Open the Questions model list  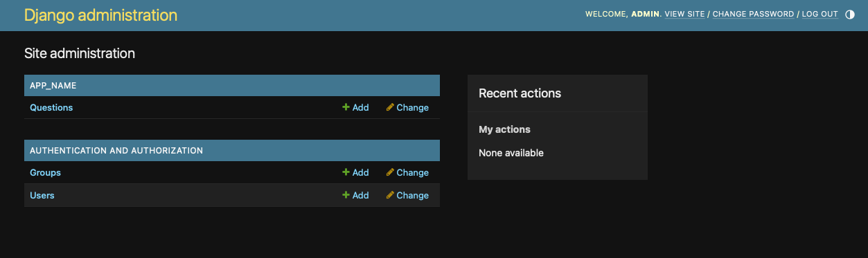pyautogui.click(x=51, y=107)
